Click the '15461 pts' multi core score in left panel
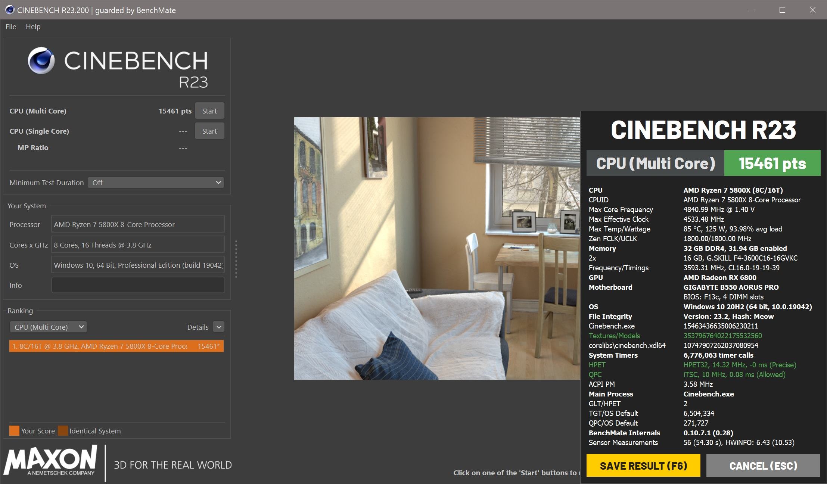The height and width of the screenshot is (504, 827). click(x=175, y=111)
